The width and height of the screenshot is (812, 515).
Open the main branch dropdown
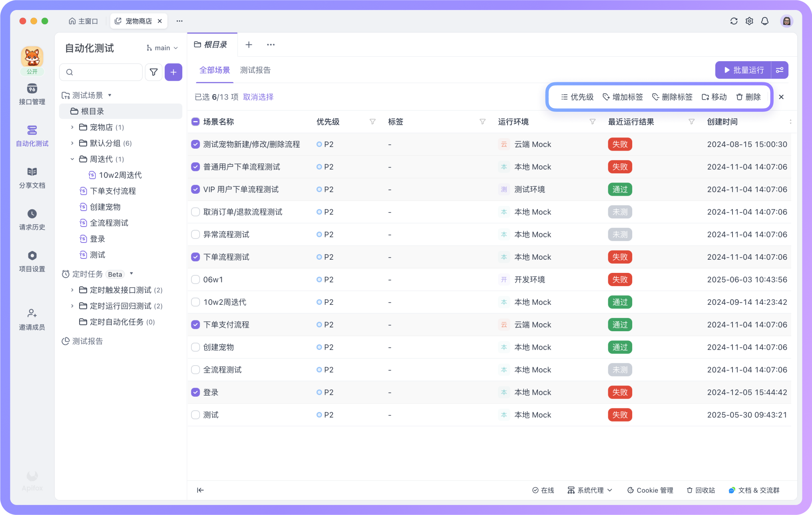162,48
